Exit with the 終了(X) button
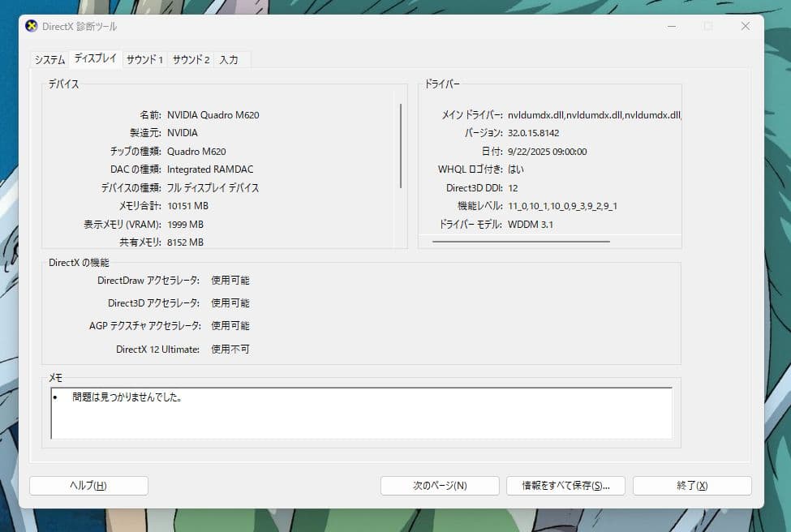 [x=691, y=485]
